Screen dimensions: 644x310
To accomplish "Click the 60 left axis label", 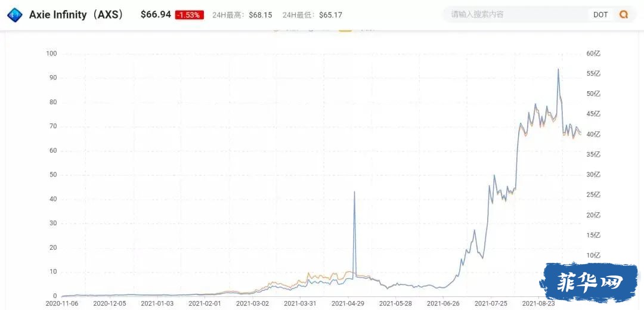I will click(54, 151).
